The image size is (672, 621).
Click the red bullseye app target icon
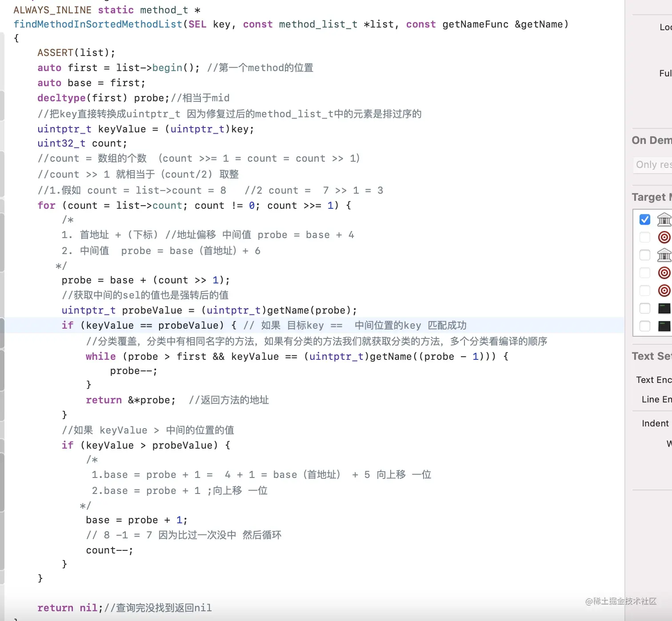click(664, 237)
